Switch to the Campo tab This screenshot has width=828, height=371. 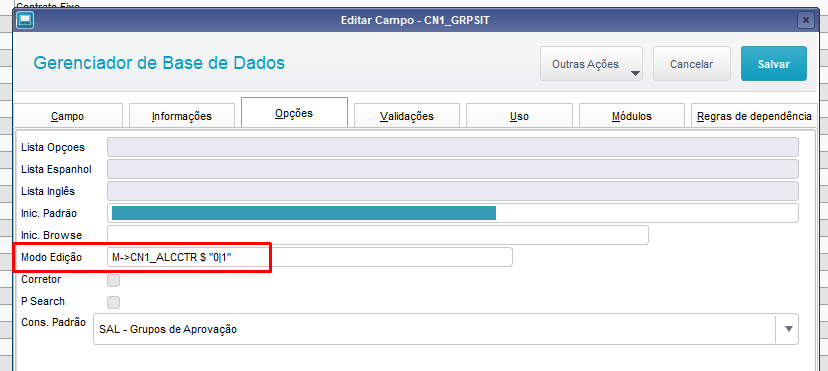(67, 116)
